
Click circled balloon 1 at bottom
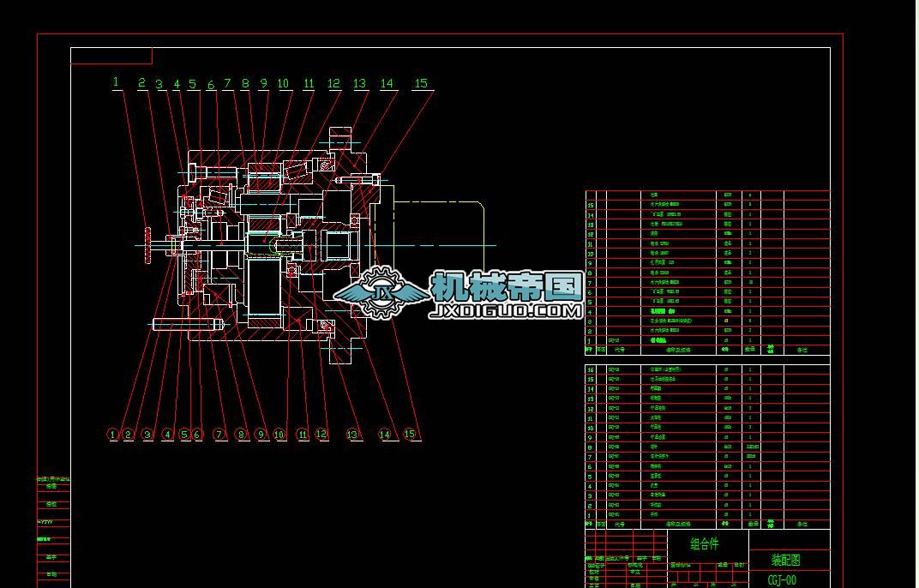click(x=113, y=435)
